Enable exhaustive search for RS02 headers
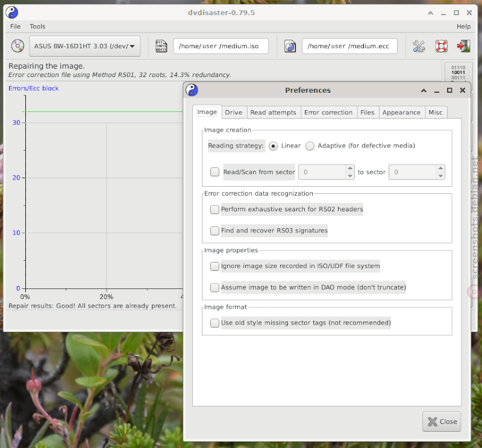 coord(214,210)
